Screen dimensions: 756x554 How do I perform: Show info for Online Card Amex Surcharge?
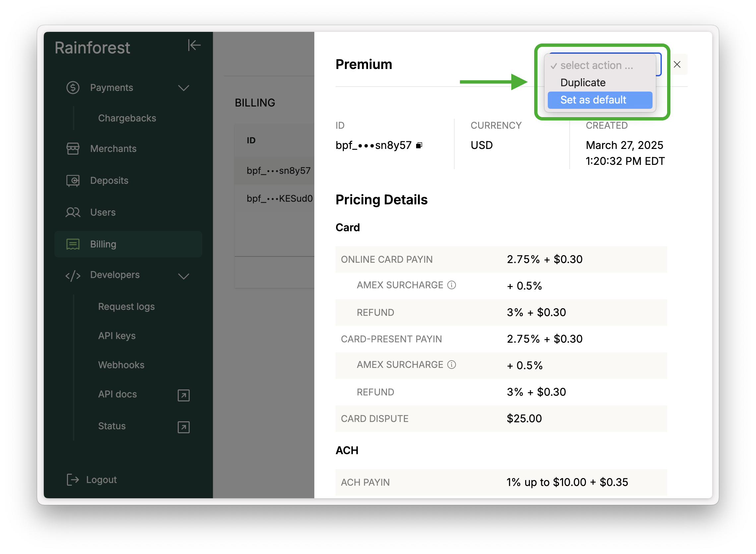[452, 285]
